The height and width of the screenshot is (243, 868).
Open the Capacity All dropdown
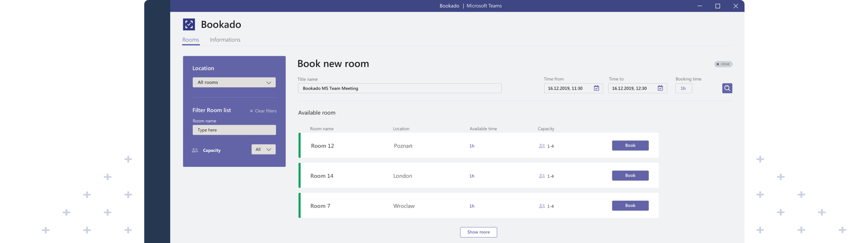263,149
